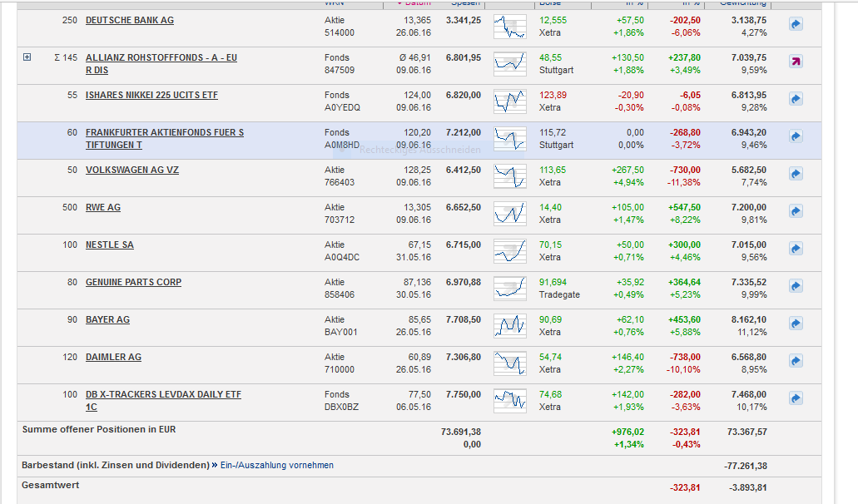
Task: View the iShares Nikkei 225 mini chart
Action: (x=510, y=101)
